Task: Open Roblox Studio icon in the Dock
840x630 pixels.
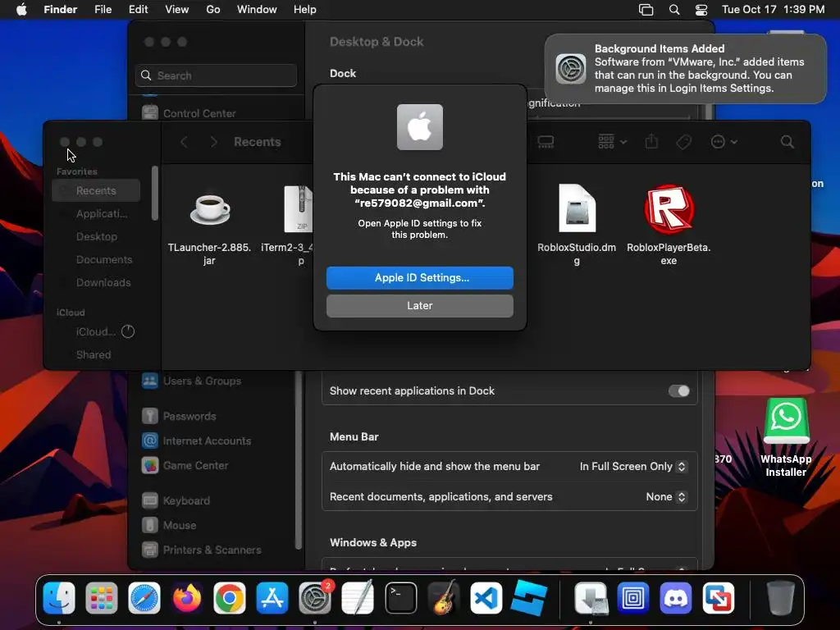Action: [x=529, y=597]
